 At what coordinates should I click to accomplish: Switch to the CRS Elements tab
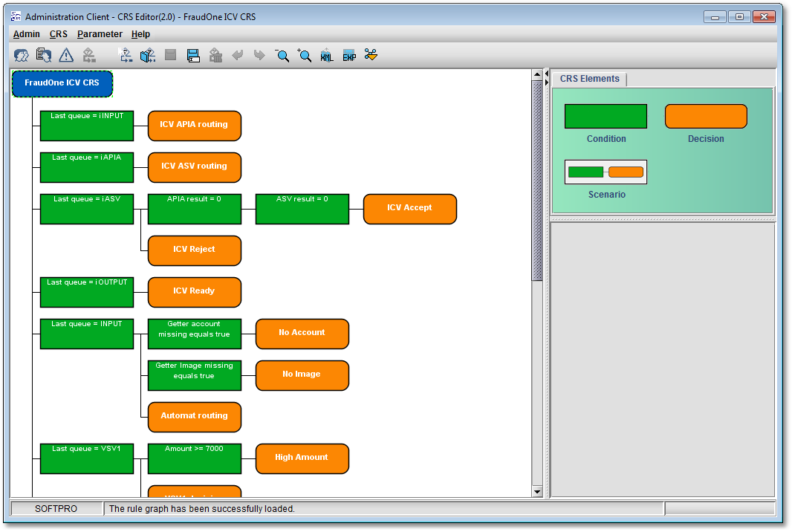click(589, 79)
